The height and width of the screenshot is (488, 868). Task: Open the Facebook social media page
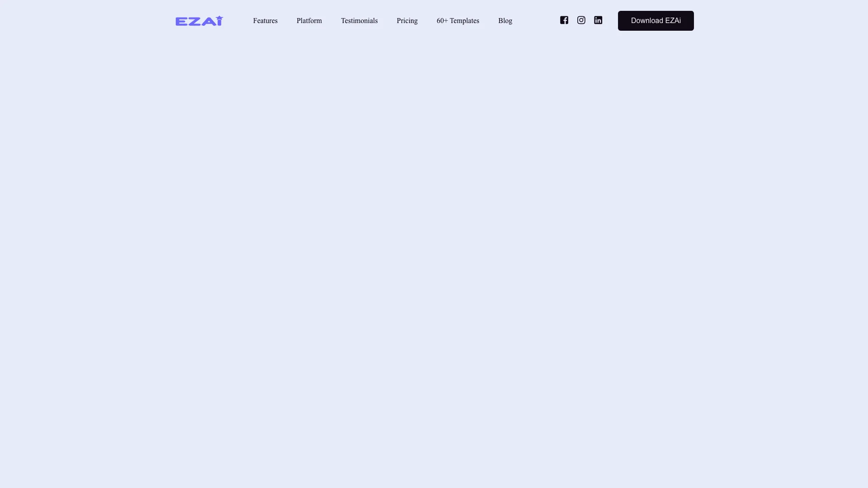(564, 20)
